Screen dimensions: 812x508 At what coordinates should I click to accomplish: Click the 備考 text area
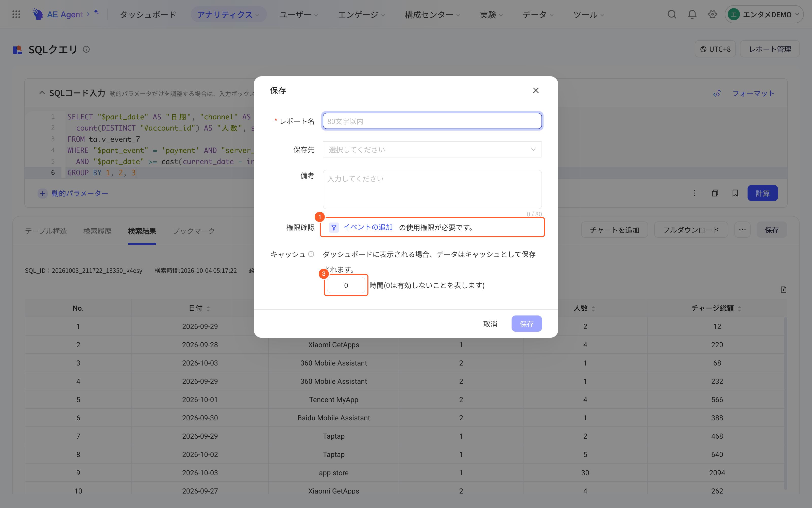point(432,189)
